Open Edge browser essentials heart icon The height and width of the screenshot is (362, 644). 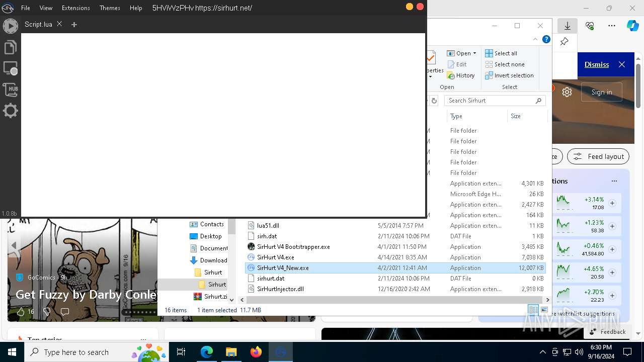590,26
